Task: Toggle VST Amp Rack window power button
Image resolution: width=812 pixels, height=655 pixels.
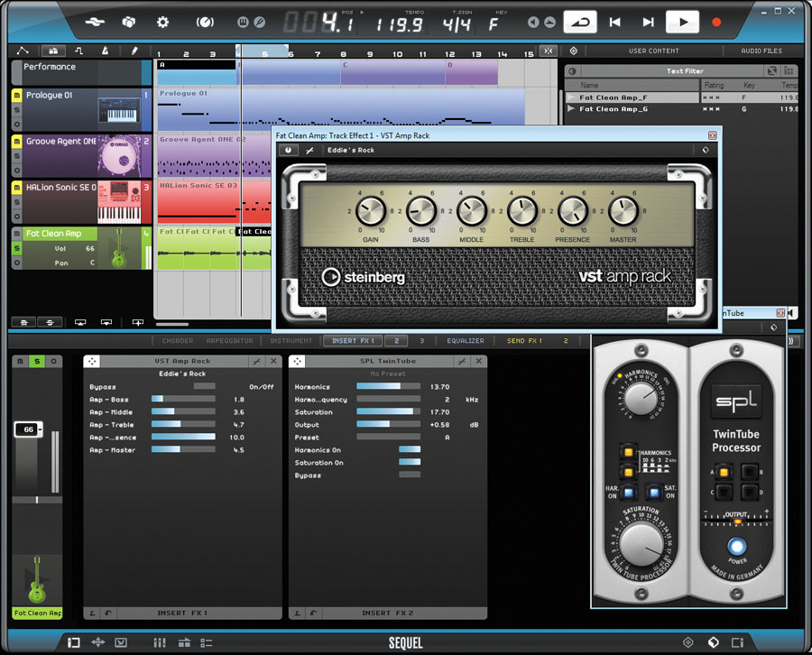Action: pyautogui.click(x=289, y=150)
